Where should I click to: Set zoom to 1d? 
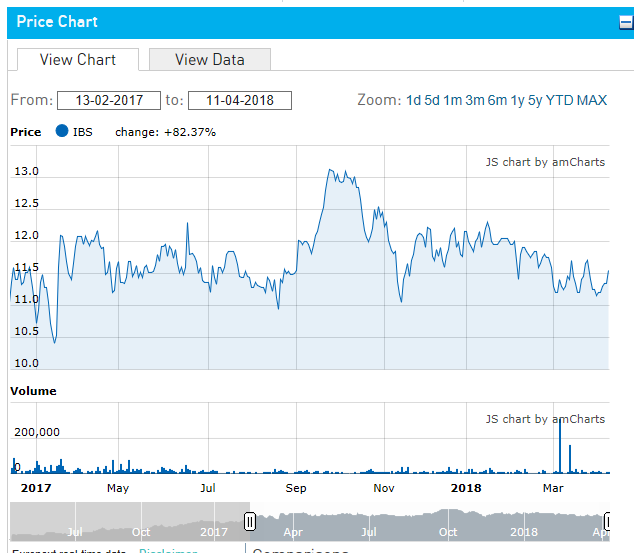(413, 100)
